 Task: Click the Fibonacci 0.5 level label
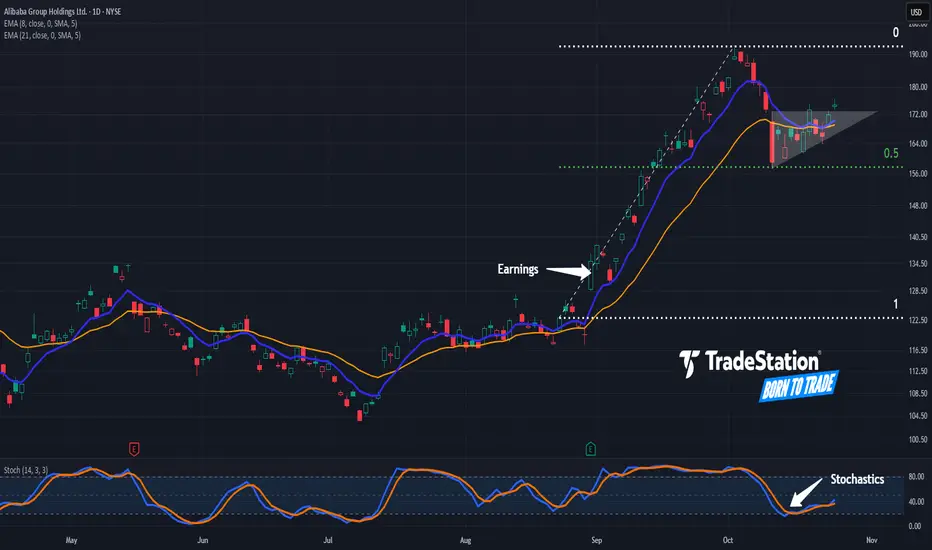pos(891,153)
